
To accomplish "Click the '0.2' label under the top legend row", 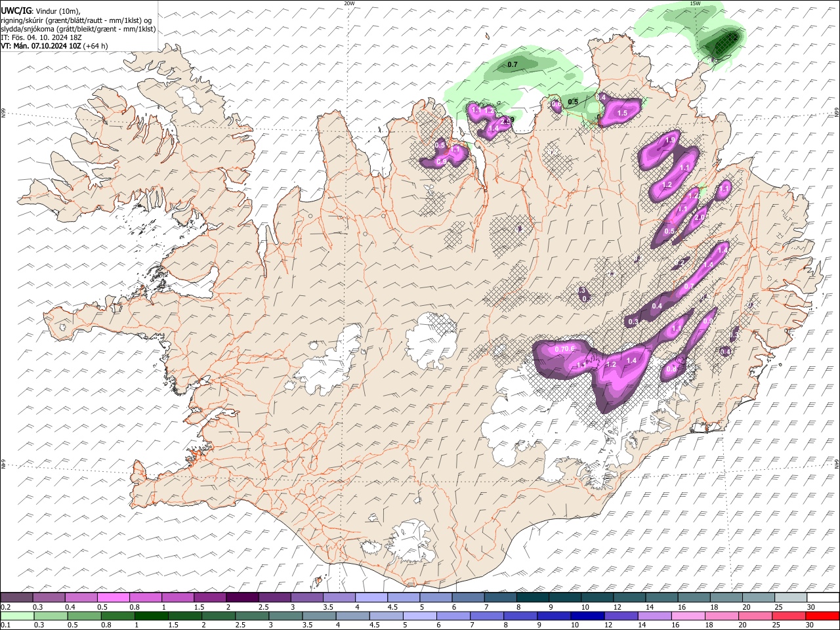I will point(6,606).
